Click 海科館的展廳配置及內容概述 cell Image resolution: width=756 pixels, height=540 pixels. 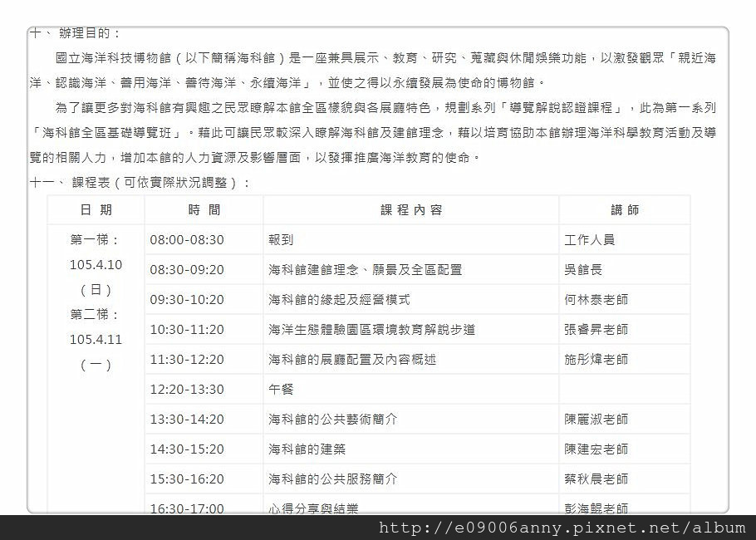coord(411,359)
